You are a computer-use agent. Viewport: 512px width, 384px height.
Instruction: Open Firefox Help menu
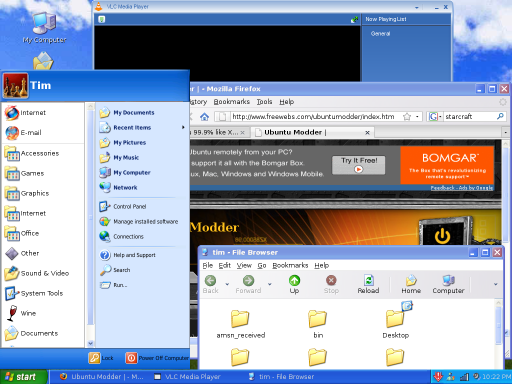point(286,102)
